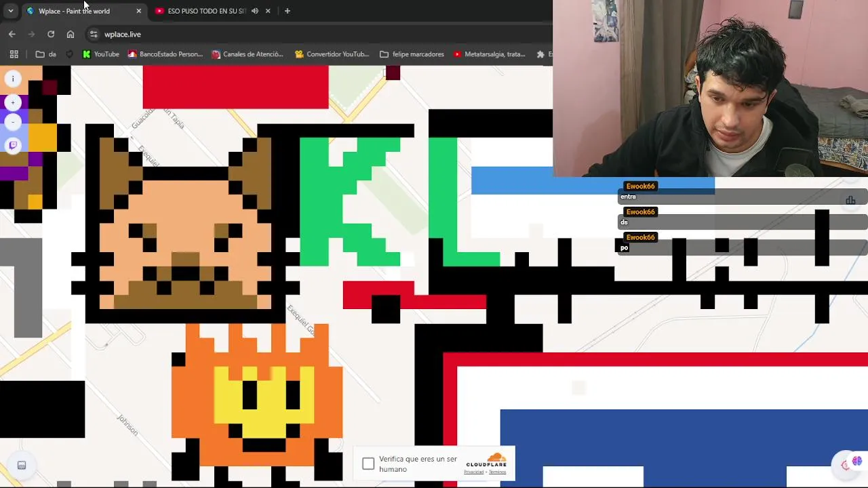Zoom in on the map with plus button
This screenshot has width=868, height=488.
12,102
